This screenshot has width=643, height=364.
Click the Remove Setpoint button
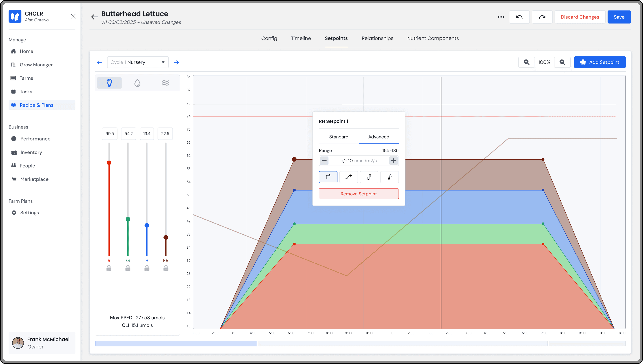click(358, 194)
